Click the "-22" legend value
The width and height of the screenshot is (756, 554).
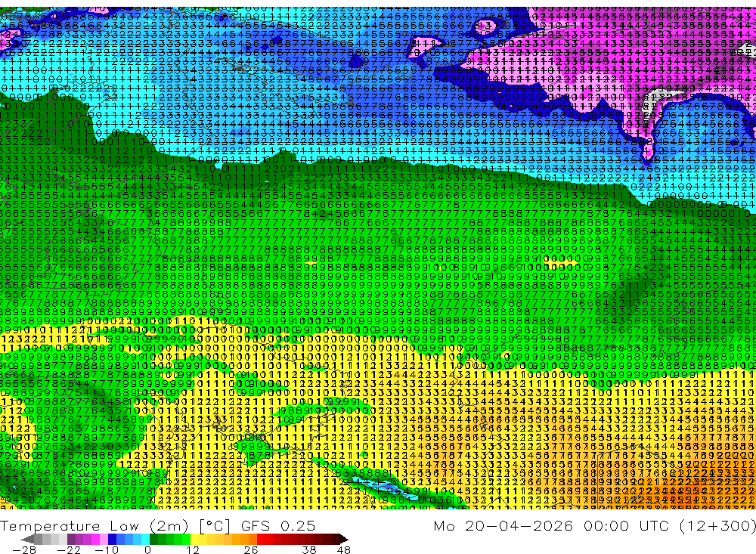[x=69, y=550]
